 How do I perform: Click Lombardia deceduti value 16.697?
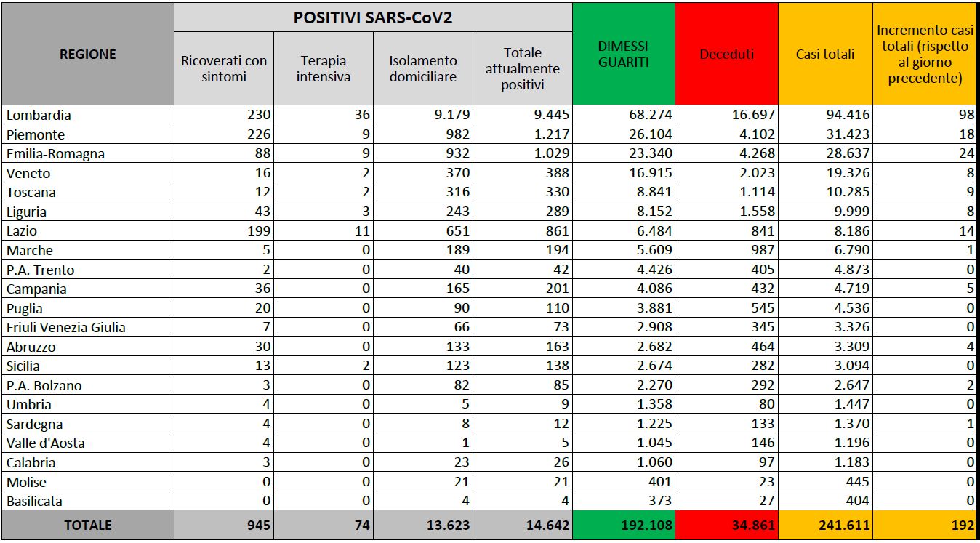click(x=752, y=116)
